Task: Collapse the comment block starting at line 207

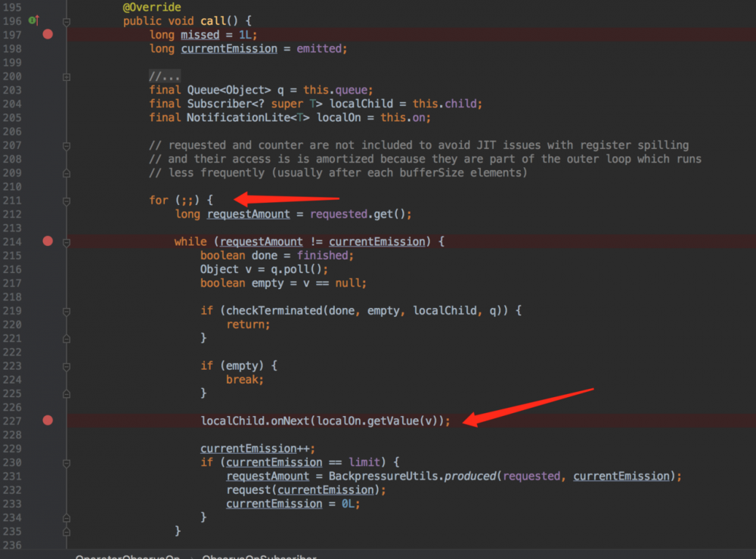Action: [66, 144]
